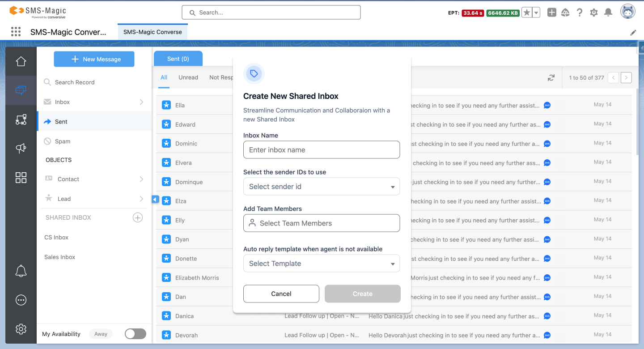Screen dimensions: 644x349
Task: Click the Elvera conversation name
Action: [183, 163]
